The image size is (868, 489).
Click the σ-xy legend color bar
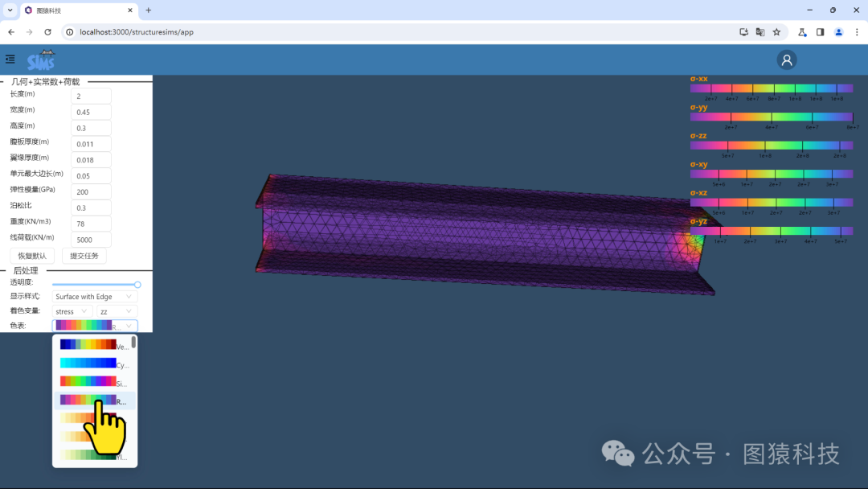tap(771, 174)
